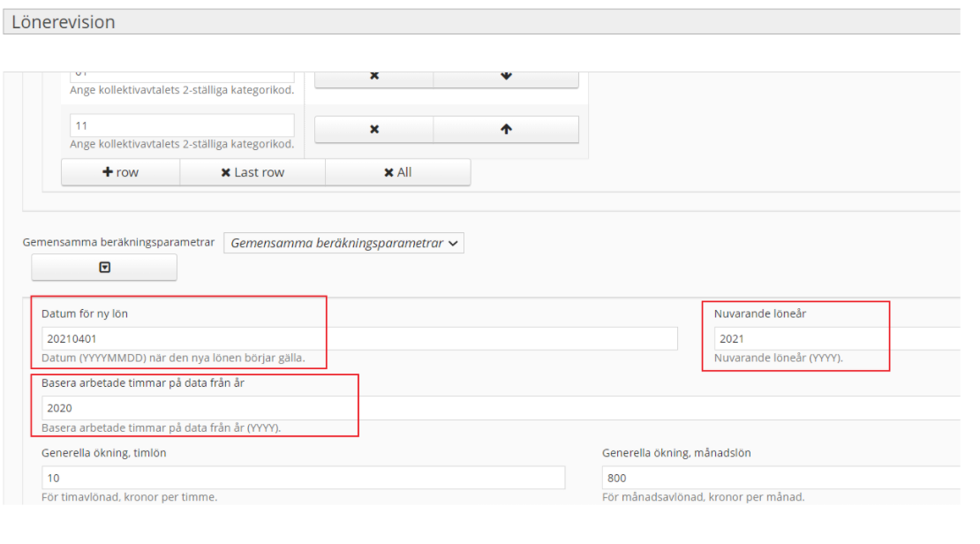Remove the top category code row
Viewport: 980px width, 544px height.
point(373,77)
